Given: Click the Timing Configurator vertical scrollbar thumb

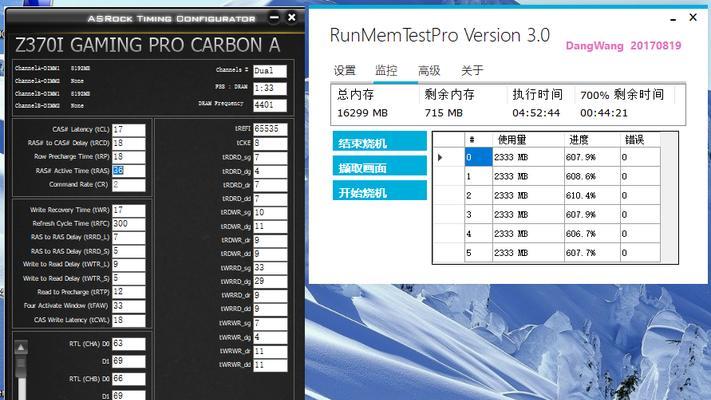Looking at the screenshot, I should (x=21, y=367).
